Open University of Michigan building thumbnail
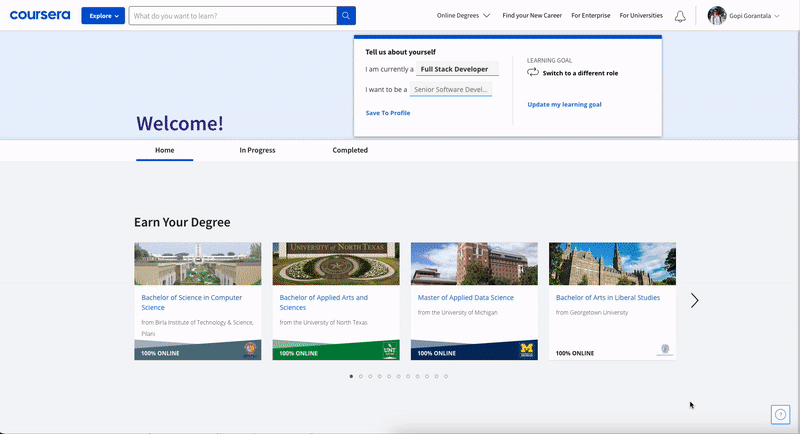The width and height of the screenshot is (800, 434). pyautogui.click(x=474, y=264)
